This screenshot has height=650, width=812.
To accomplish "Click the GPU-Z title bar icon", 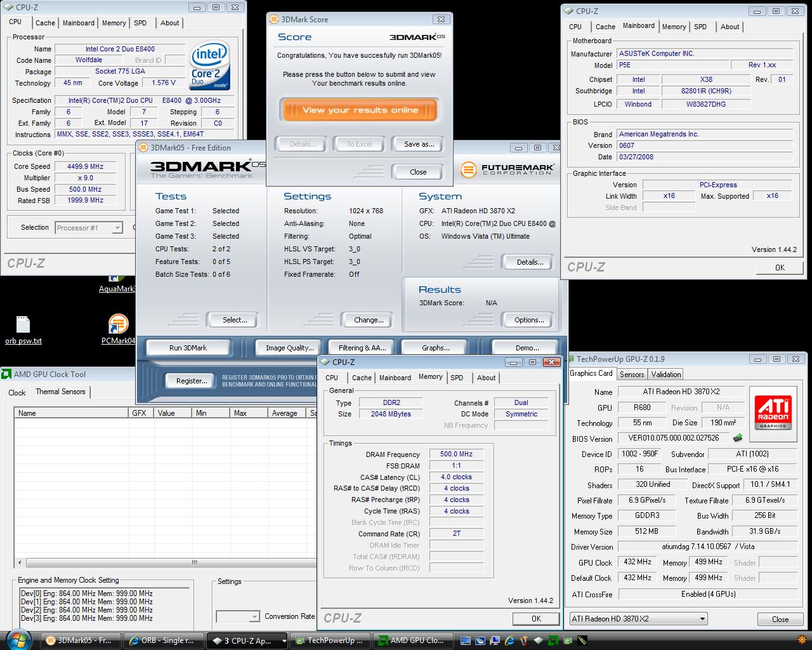I will click(572, 359).
